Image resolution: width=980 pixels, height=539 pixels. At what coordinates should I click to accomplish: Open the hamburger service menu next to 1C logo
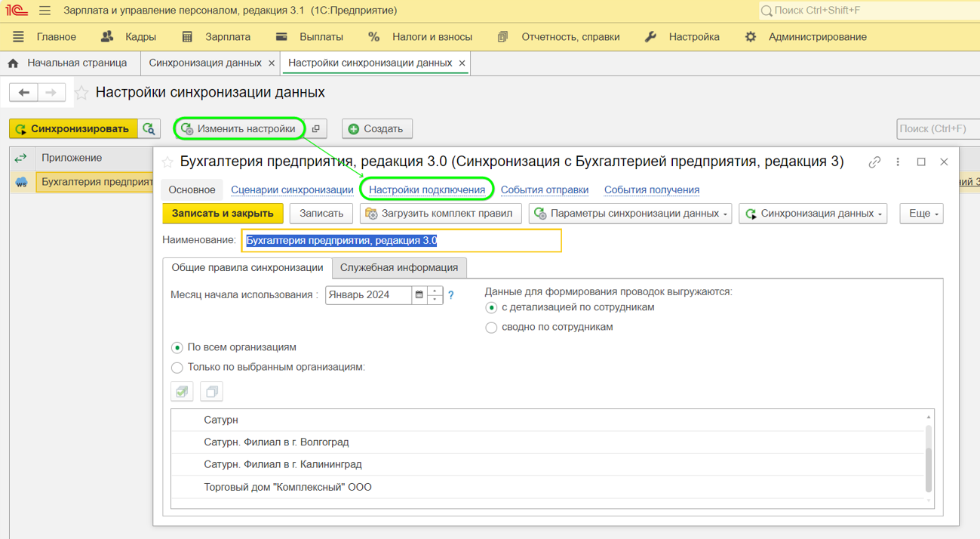tap(45, 11)
